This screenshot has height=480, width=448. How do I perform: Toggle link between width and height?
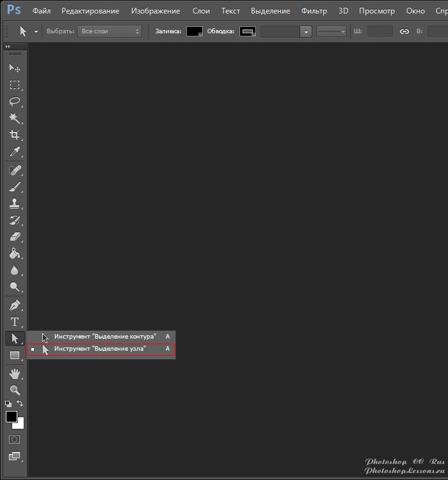(404, 31)
